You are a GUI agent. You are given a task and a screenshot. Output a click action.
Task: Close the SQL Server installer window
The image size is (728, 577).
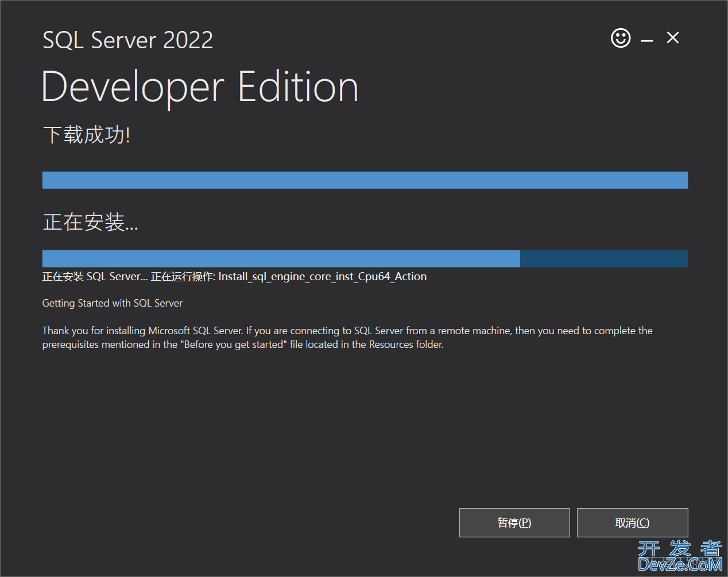673,38
